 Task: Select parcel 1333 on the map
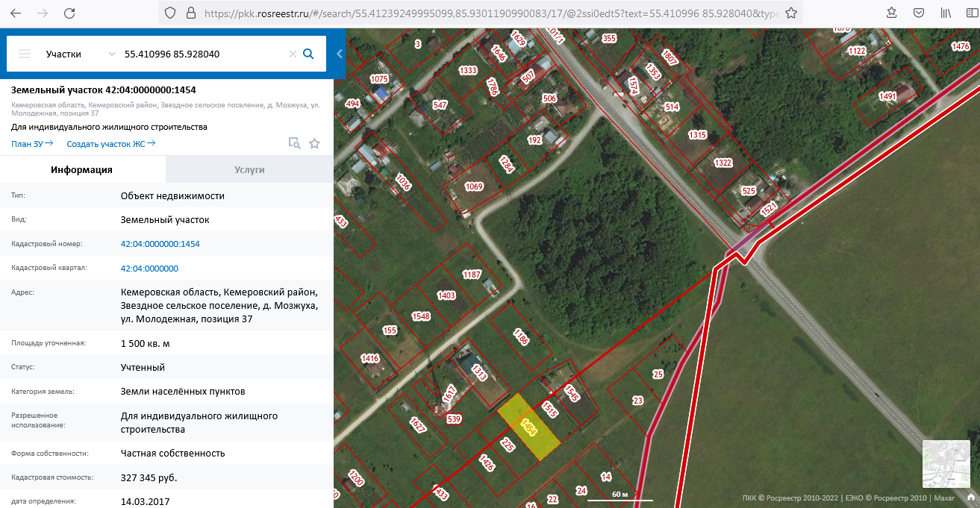pyautogui.click(x=468, y=71)
